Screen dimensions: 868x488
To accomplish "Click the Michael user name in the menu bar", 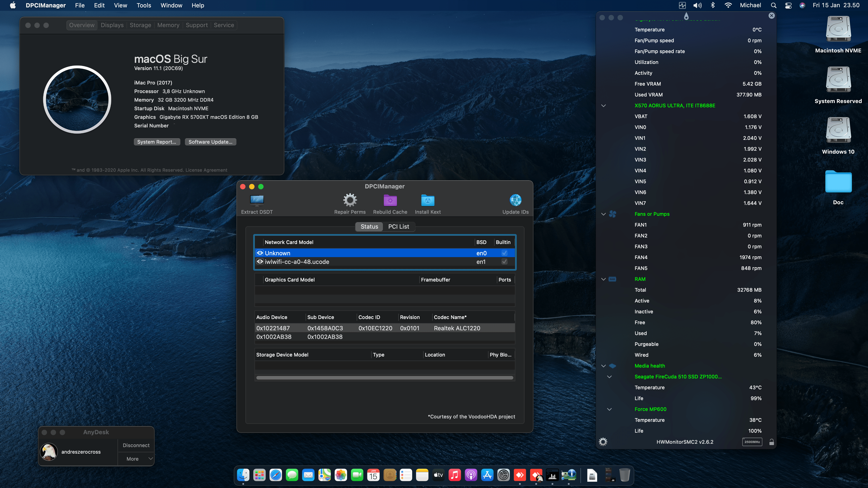I will tap(750, 5).
